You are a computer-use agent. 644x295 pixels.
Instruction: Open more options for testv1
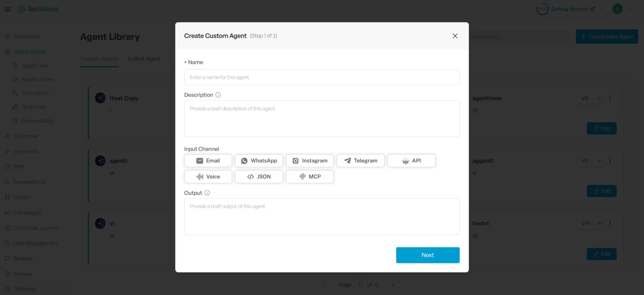(610, 223)
